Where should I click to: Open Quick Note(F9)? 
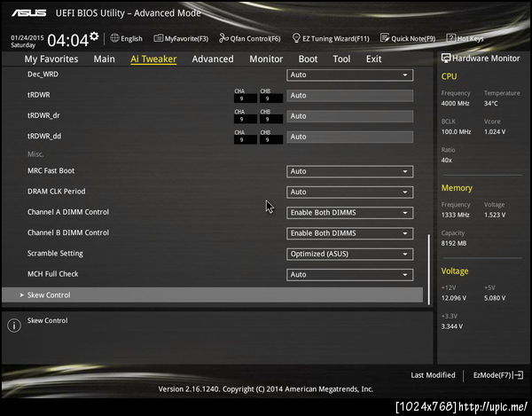click(408, 38)
